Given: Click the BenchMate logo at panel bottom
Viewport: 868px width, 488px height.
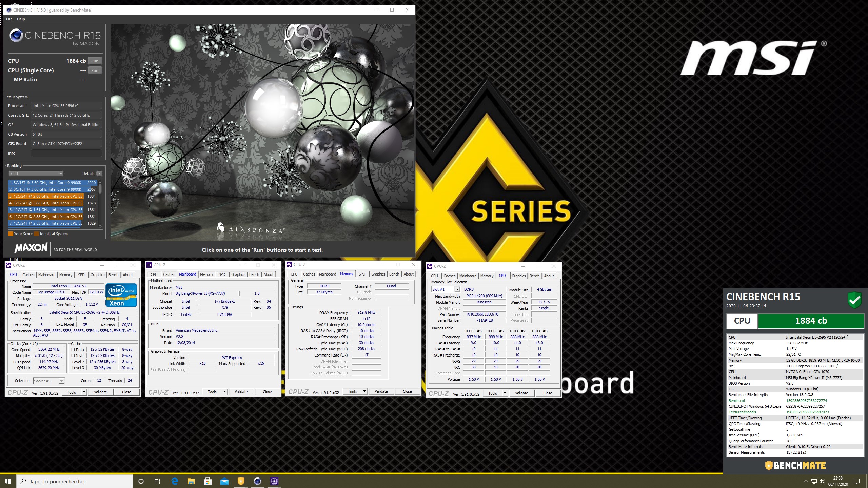Looking at the screenshot, I should pos(795,465).
